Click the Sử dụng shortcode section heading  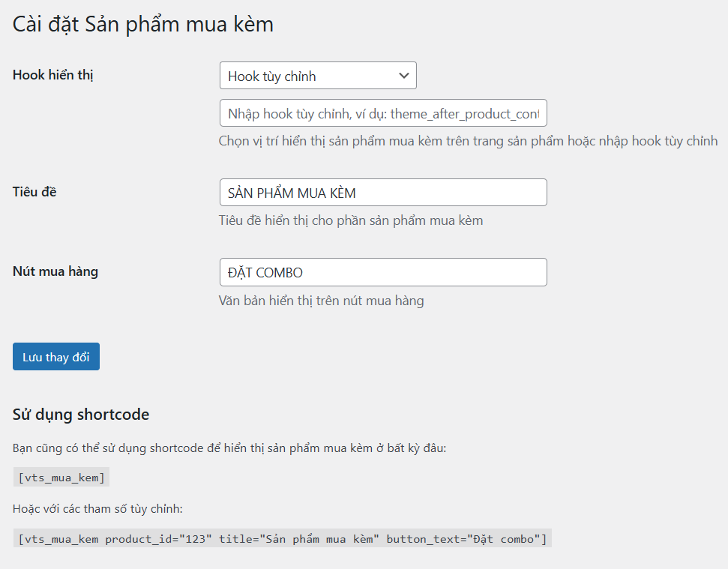click(x=81, y=415)
